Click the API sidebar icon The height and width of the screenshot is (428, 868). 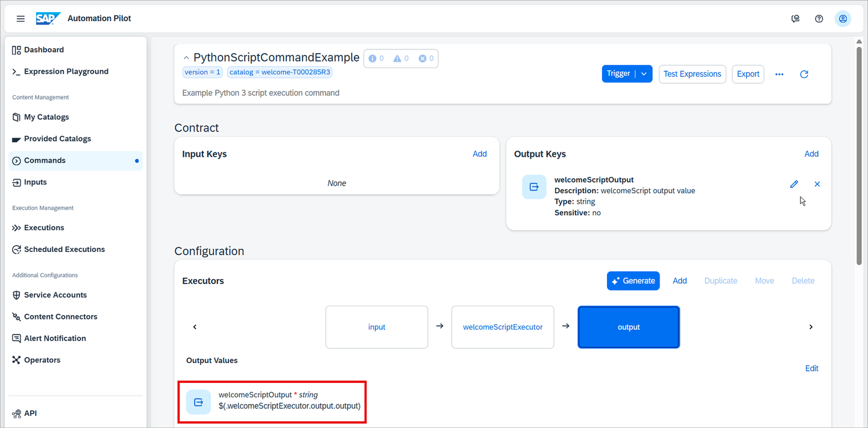tap(16, 414)
